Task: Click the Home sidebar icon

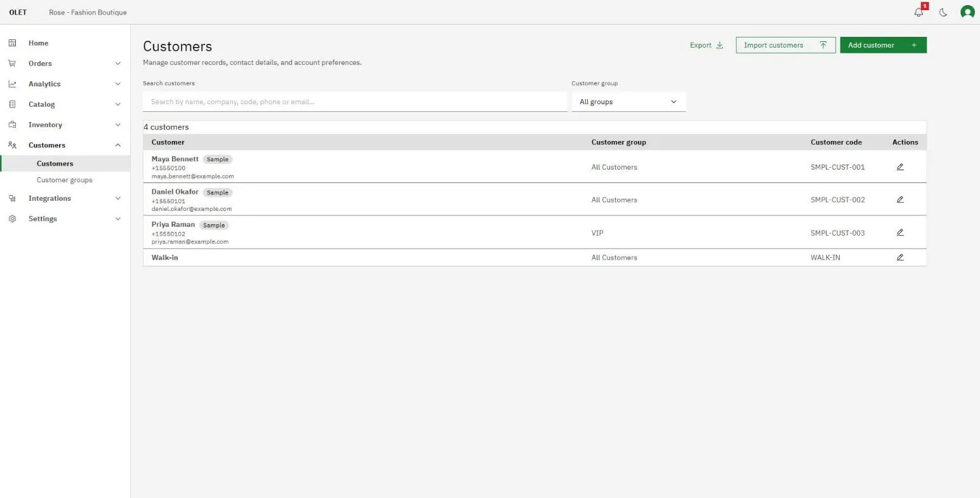Action: click(x=12, y=43)
